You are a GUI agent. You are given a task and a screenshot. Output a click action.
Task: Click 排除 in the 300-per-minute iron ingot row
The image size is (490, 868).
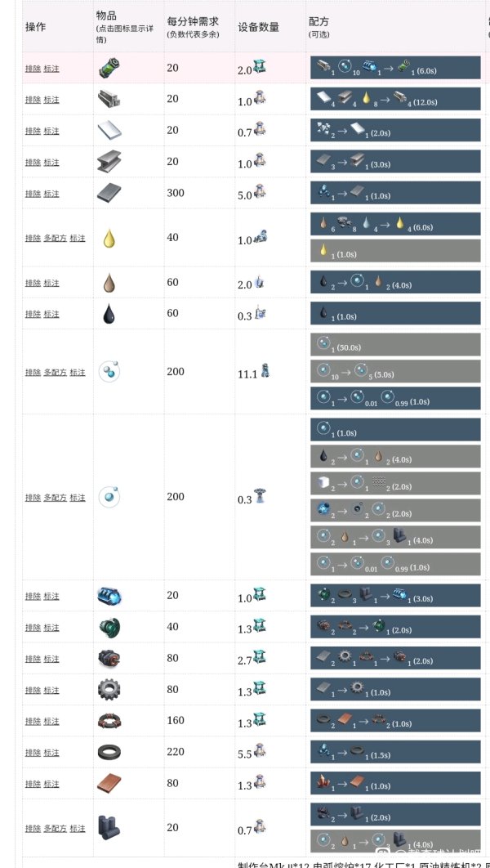click(x=32, y=194)
